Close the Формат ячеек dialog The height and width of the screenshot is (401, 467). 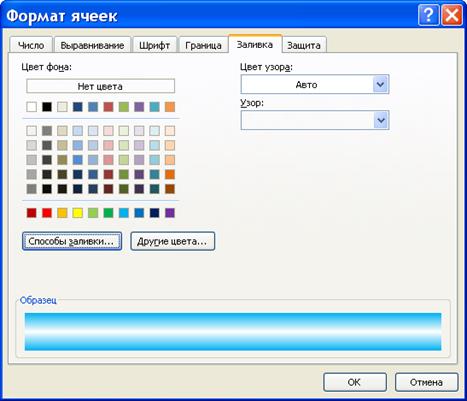click(x=452, y=15)
